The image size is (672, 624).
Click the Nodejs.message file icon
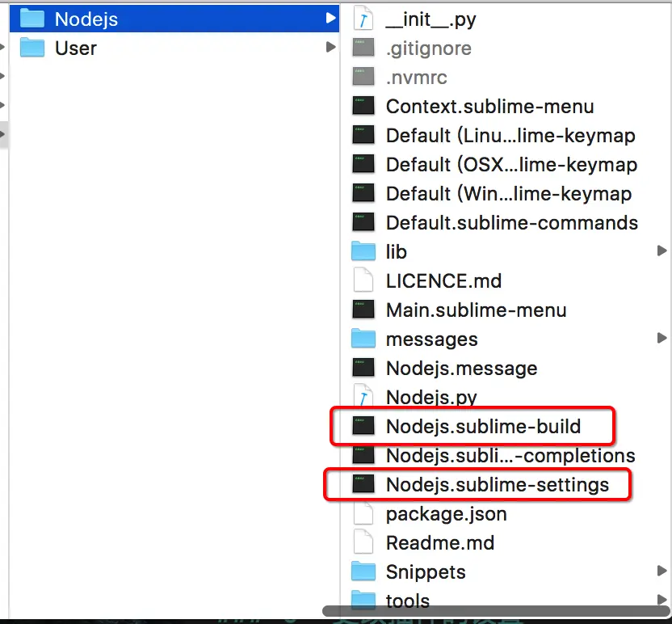tap(363, 368)
